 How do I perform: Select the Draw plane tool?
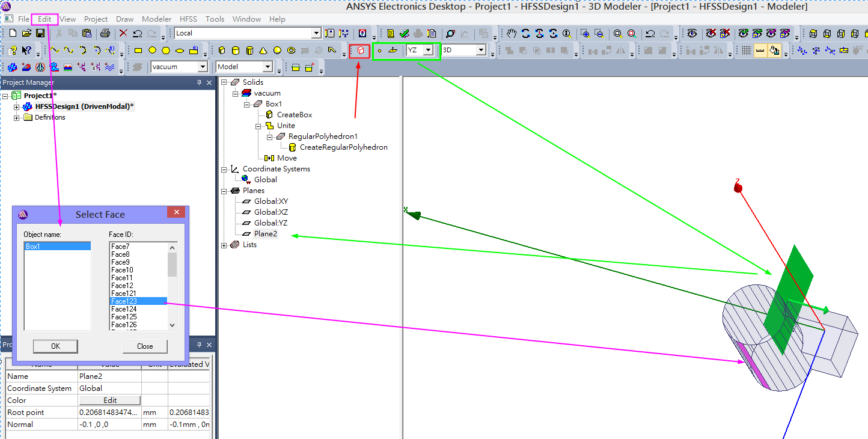click(393, 51)
